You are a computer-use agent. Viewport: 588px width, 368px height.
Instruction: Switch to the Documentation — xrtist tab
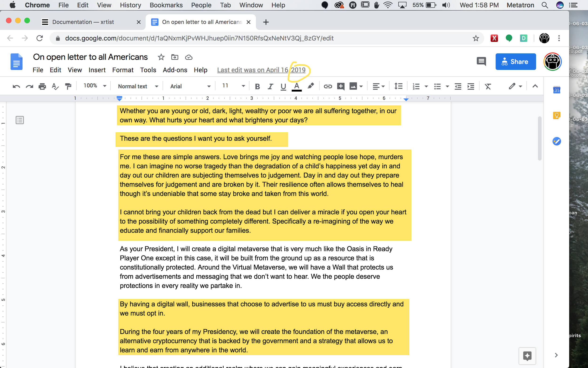83,22
